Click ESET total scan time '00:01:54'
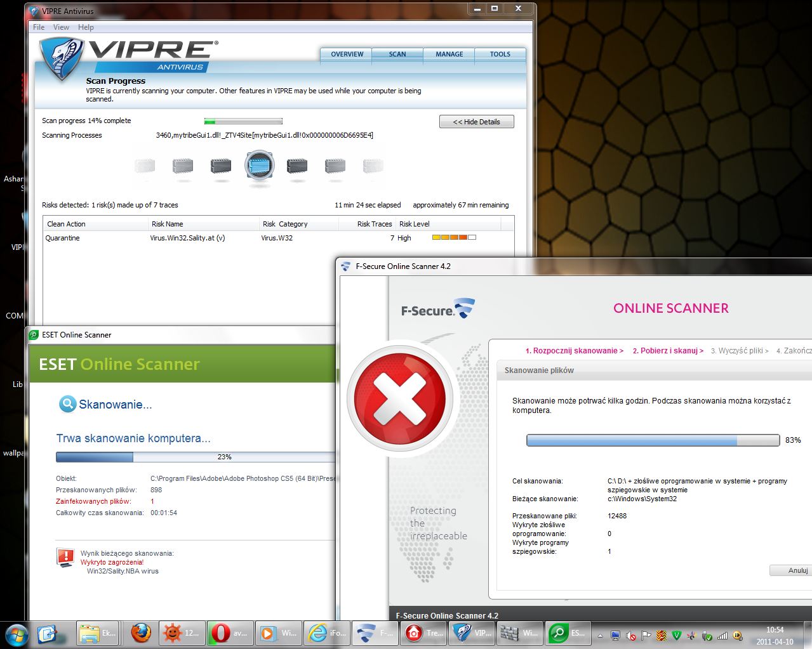This screenshot has width=812, height=649. click(164, 513)
